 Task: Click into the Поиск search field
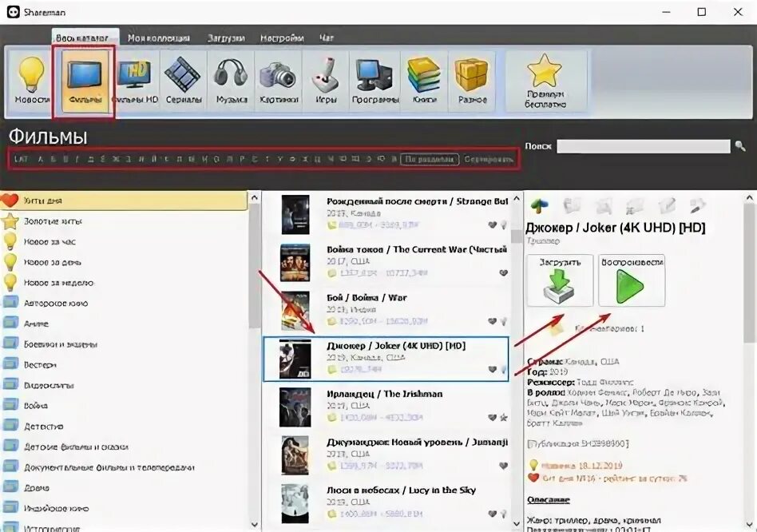pyautogui.click(x=643, y=146)
